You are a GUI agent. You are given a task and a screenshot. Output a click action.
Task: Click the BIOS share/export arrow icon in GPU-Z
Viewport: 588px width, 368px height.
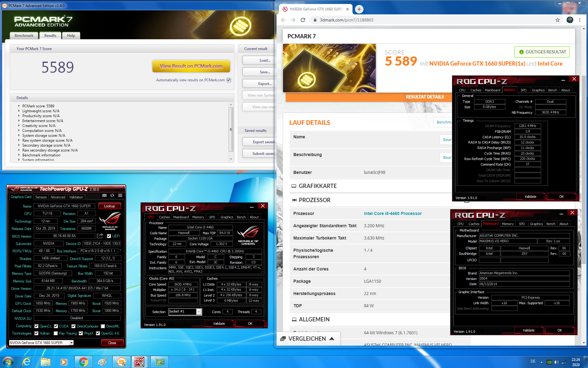100,236
